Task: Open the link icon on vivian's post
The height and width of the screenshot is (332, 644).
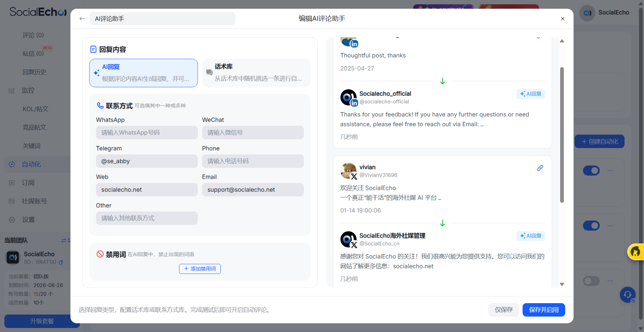Action: click(540, 168)
